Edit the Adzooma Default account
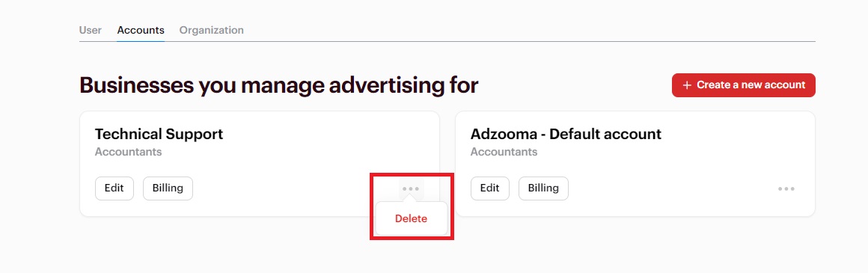This screenshot has height=273, width=868. coord(490,188)
